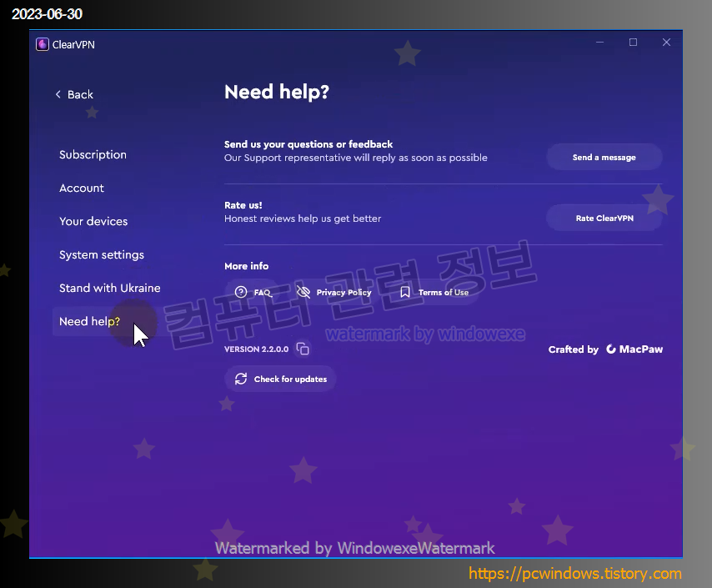
Task: Click the Rate ClearVPN button
Action: (604, 219)
